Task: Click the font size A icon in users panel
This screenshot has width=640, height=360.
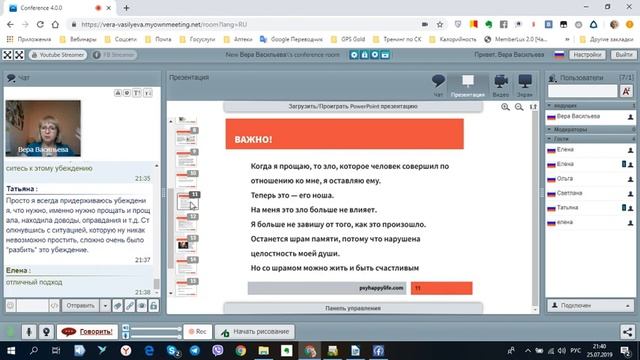Action: pyautogui.click(x=626, y=91)
